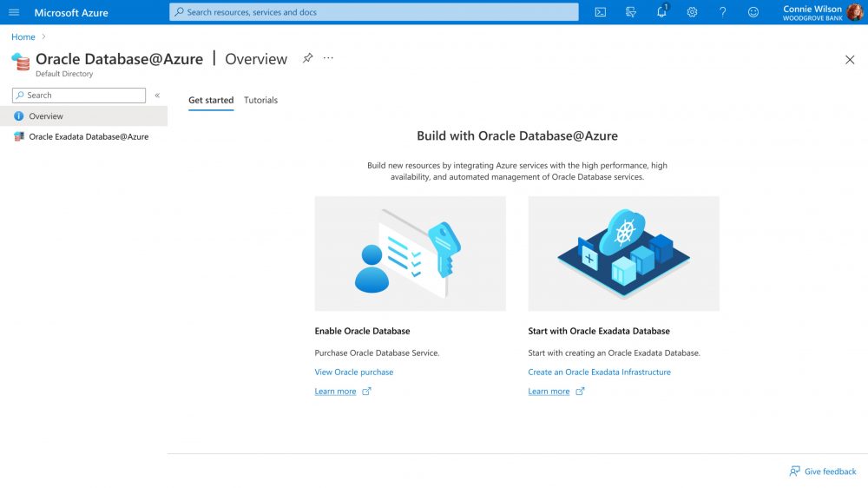Viewport: 868px width, 488px height.
Task: Open the portal settings gear
Action: [692, 12]
